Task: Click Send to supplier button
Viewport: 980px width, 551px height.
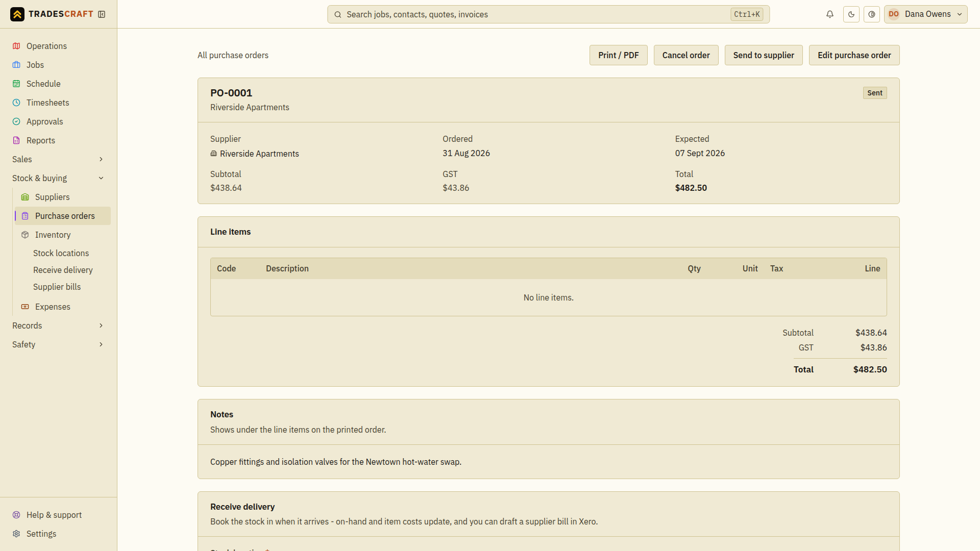Action: coord(763,55)
